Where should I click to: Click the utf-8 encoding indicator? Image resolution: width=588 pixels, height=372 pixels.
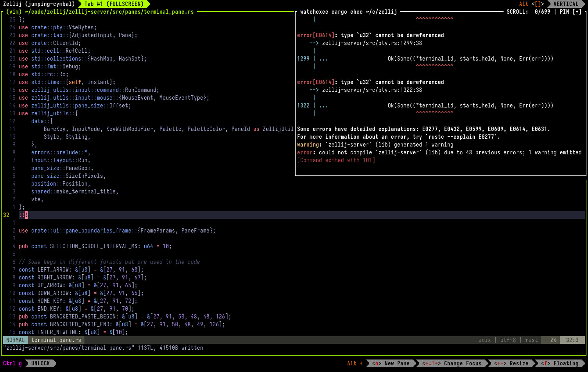click(508, 340)
